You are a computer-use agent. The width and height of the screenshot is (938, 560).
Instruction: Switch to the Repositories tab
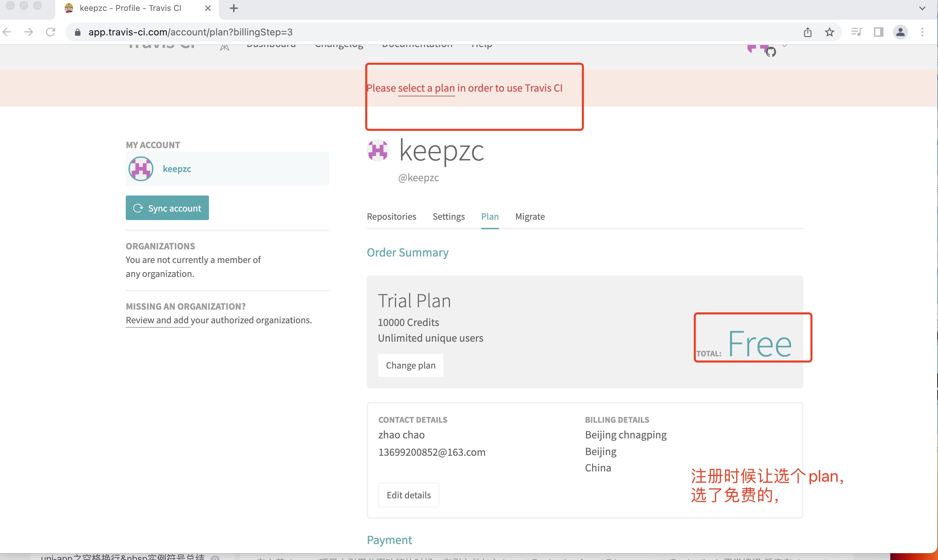pyautogui.click(x=391, y=216)
